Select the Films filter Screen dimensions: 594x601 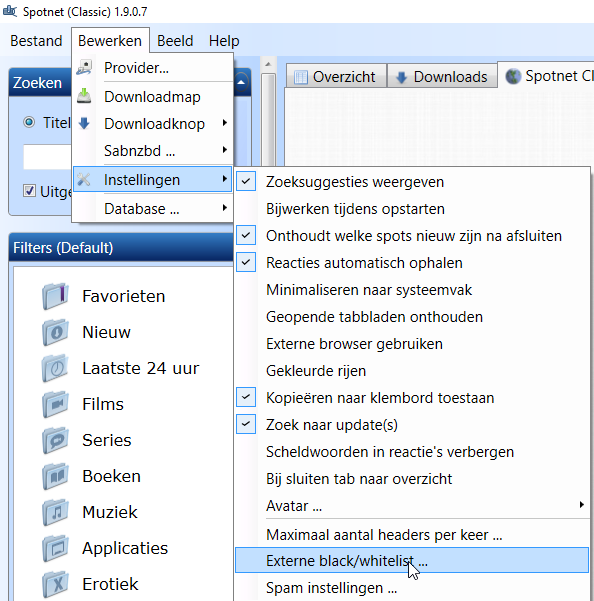pos(103,404)
